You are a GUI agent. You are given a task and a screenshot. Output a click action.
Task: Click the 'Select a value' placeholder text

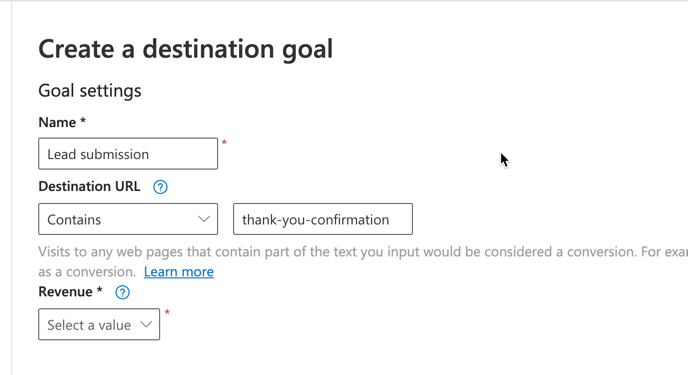pos(89,325)
